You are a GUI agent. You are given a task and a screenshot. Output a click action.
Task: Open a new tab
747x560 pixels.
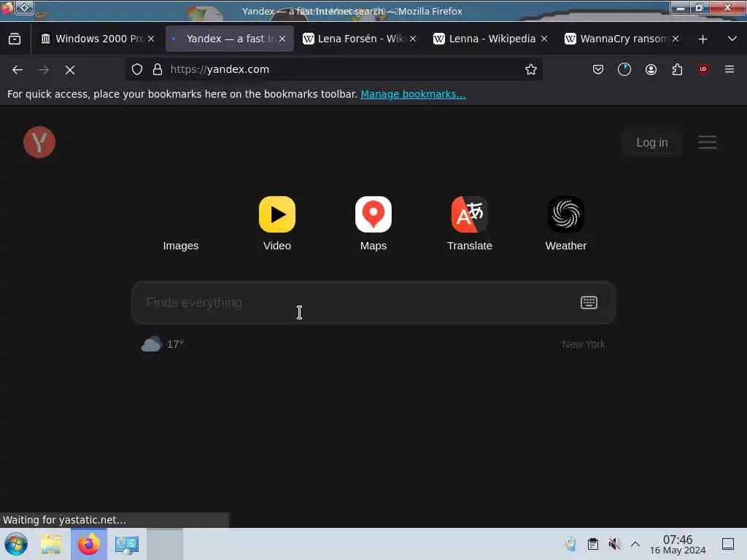click(x=703, y=39)
